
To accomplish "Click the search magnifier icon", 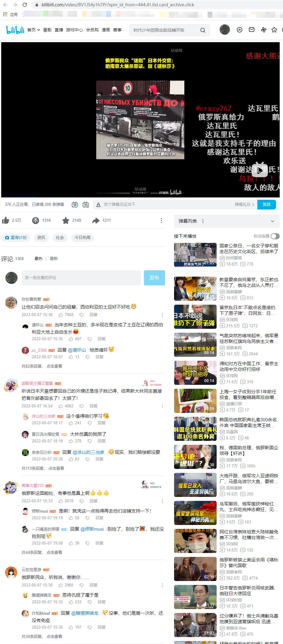I will pyautogui.click(x=203, y=30).
